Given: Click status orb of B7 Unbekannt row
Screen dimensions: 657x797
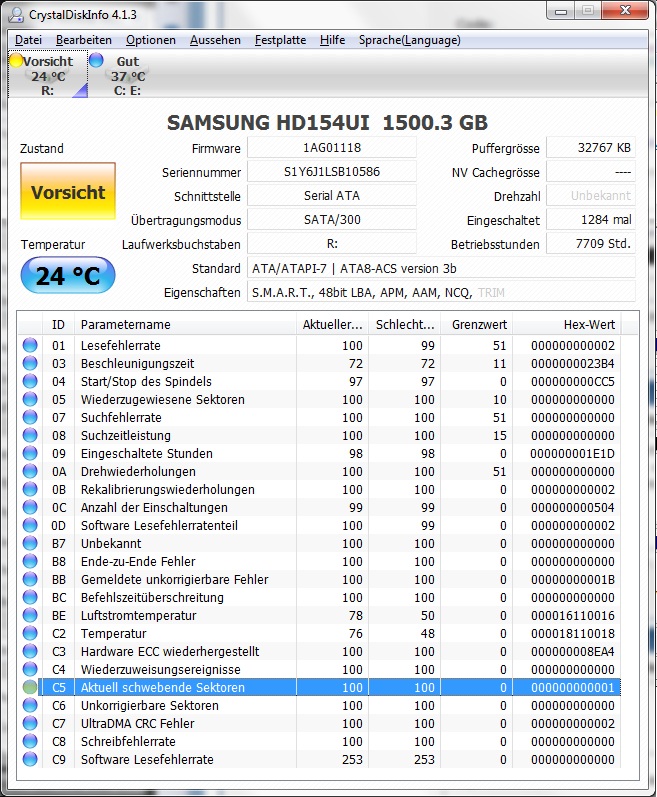Looking at the screenshot, I should 30,543.
